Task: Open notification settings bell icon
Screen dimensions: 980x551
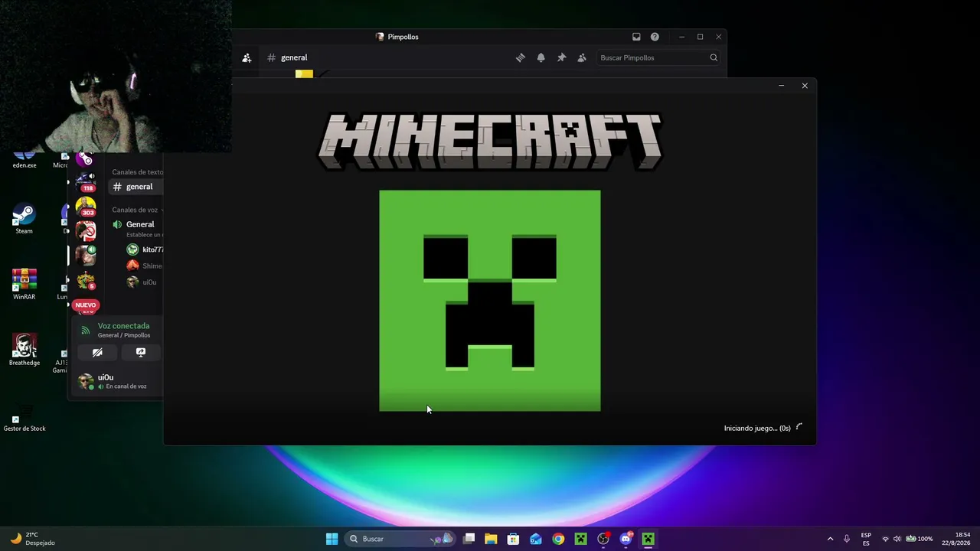Action: pyautogui.click(x=541, y=57)
